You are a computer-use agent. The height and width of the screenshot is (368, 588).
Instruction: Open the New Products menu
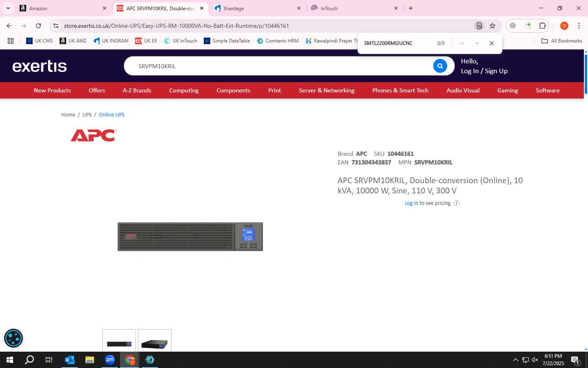(x=52, y=90)
